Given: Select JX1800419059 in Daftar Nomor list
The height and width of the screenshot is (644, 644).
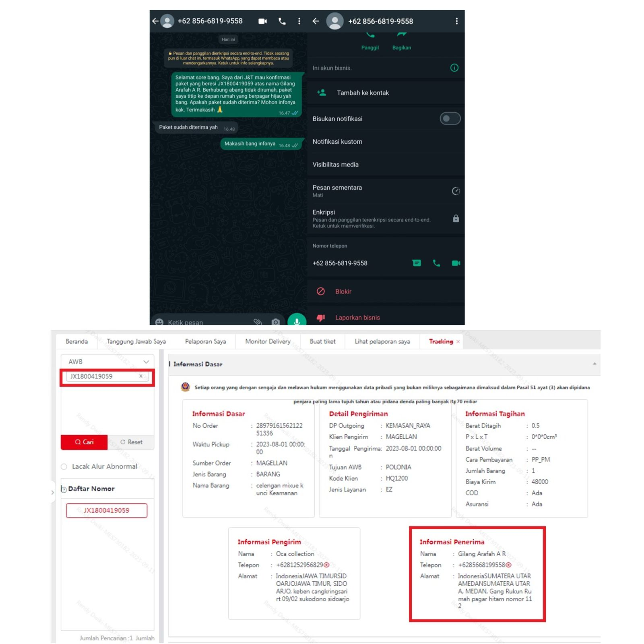Looking at the screenshot, I should [107, 510].
